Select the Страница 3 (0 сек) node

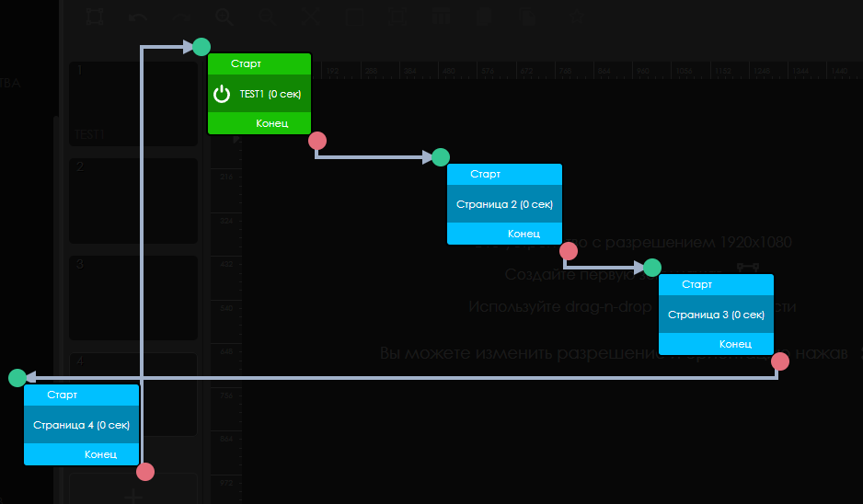tap(716, 315)
